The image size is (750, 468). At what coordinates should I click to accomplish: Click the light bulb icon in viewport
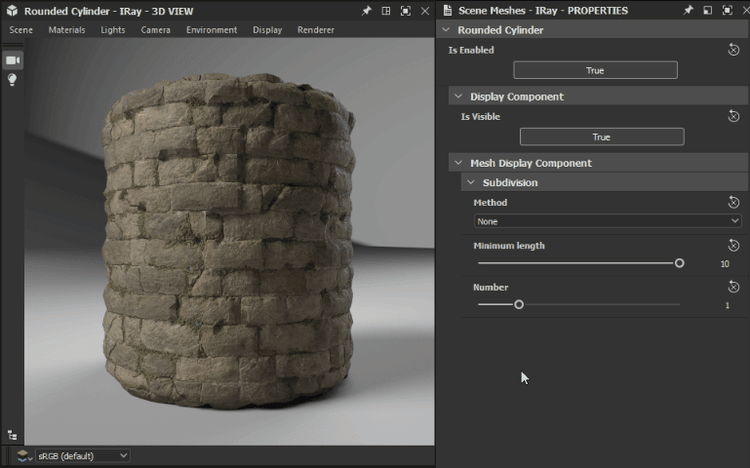click(x=13, y=80)
